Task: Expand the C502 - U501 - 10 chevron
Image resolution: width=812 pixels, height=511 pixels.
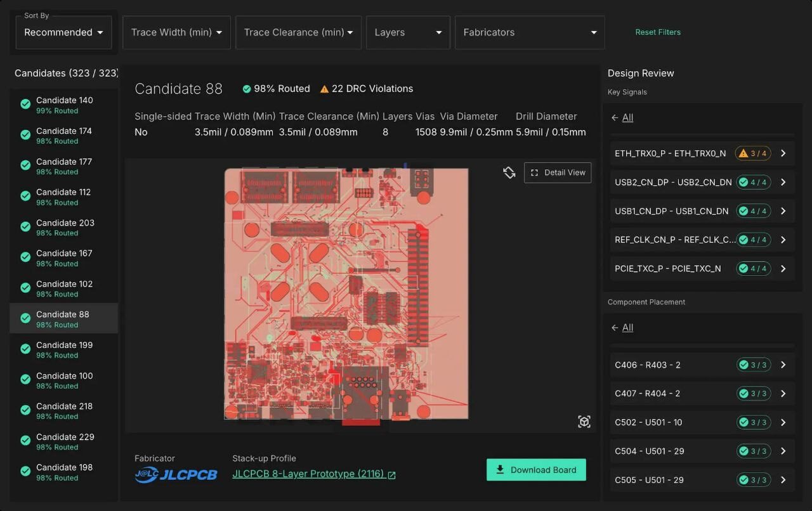Action: coord(783,423)
